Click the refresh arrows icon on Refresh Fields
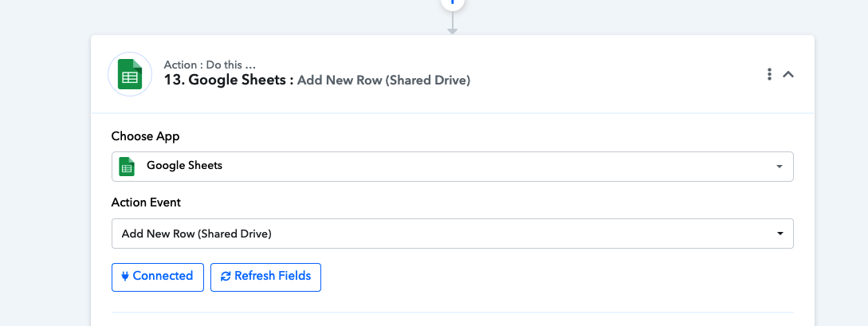 click(226, 277)
